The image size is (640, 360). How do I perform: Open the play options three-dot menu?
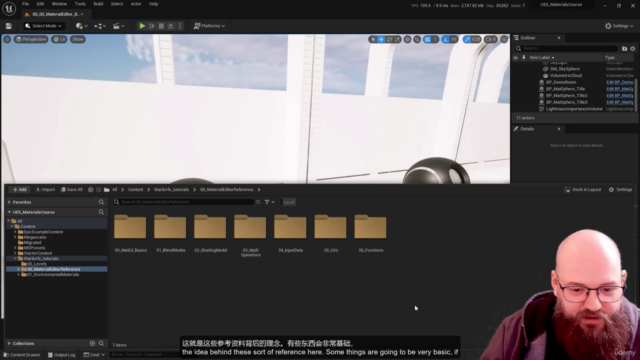pyautogui.click(x=180, y=26)
